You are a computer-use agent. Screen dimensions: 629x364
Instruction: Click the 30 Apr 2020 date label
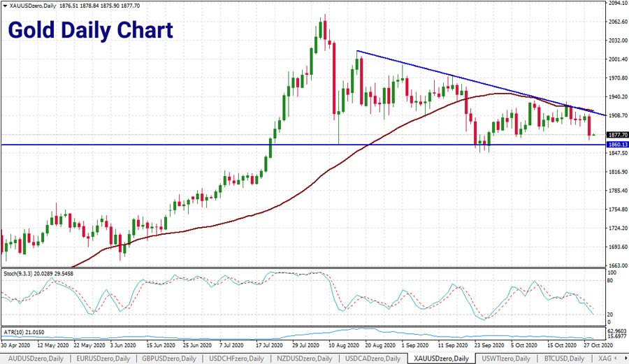(15, 345)
